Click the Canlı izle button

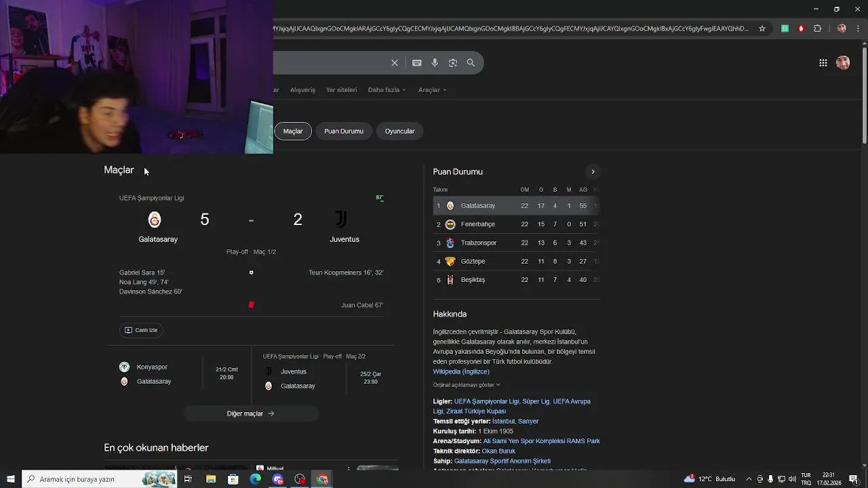point(141,330)
